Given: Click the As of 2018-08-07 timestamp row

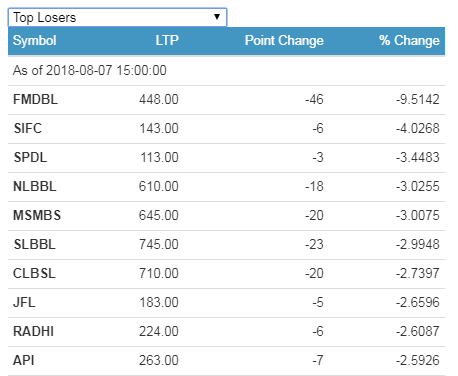Looking at the screenshot, I should [x=226, y=71].
